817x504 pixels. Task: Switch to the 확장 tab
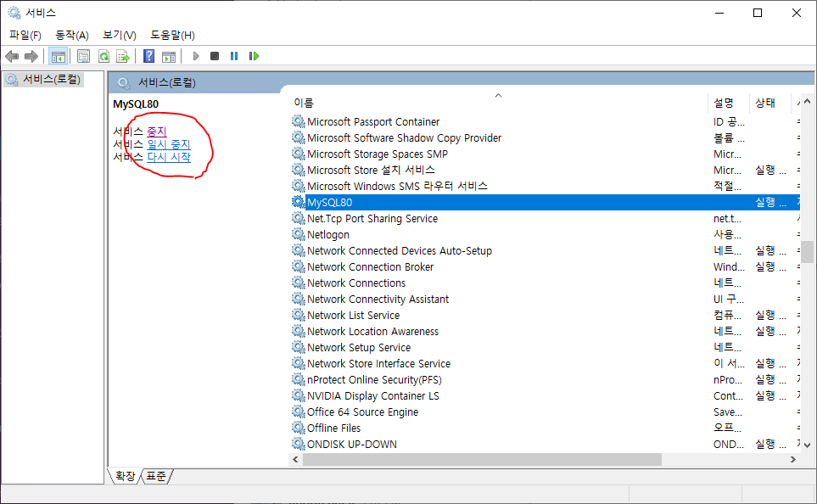[125, 476]
